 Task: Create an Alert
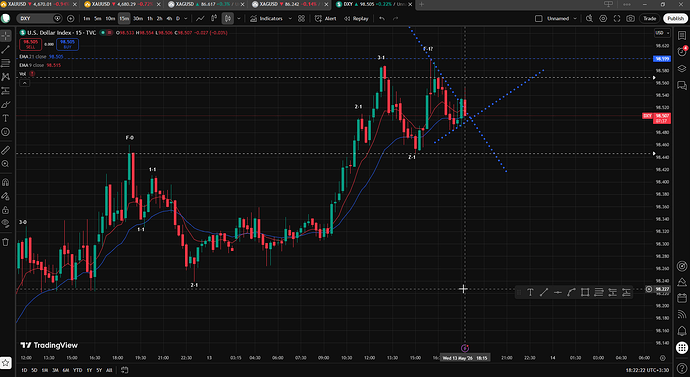coord(326,18)
